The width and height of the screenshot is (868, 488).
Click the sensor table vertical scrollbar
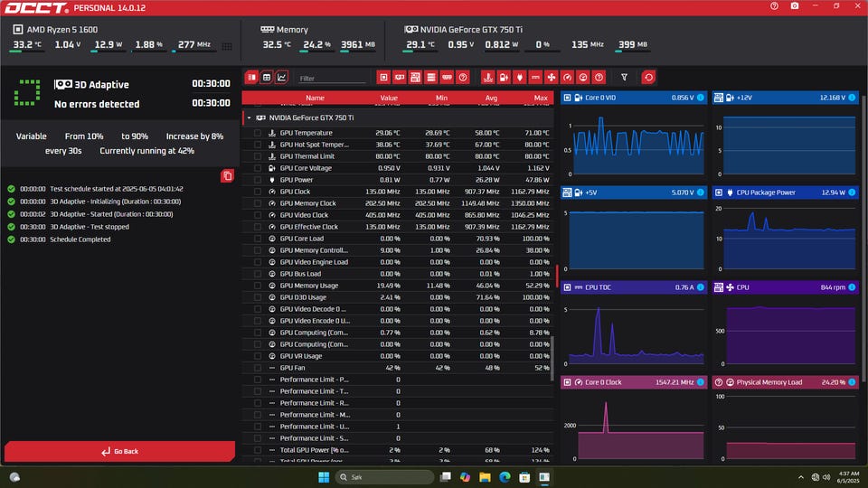(552, 359)
